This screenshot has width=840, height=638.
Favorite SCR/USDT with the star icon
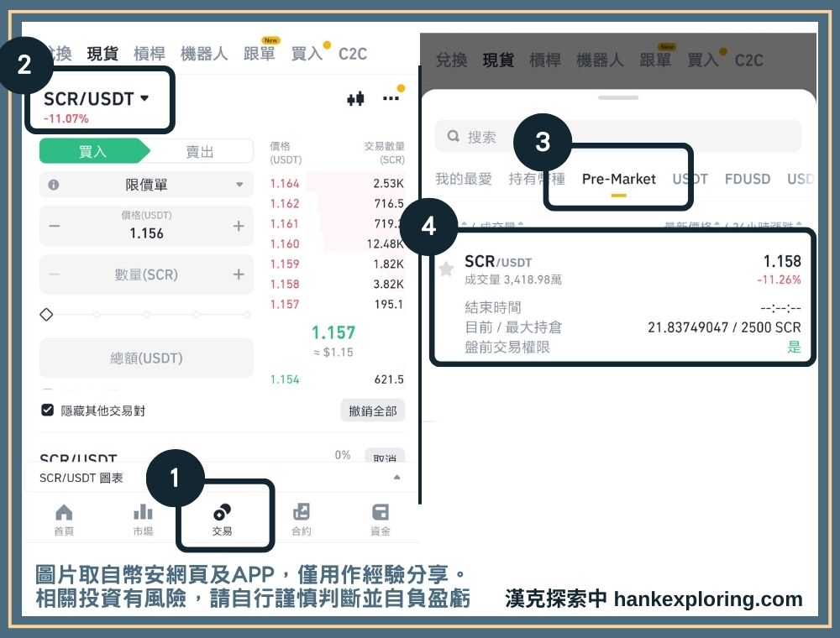(446, 269)
